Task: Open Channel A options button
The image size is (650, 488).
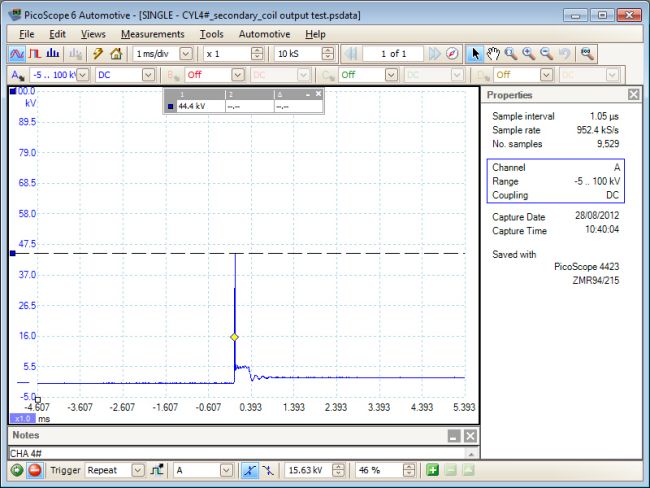Action: coord(17,75)
